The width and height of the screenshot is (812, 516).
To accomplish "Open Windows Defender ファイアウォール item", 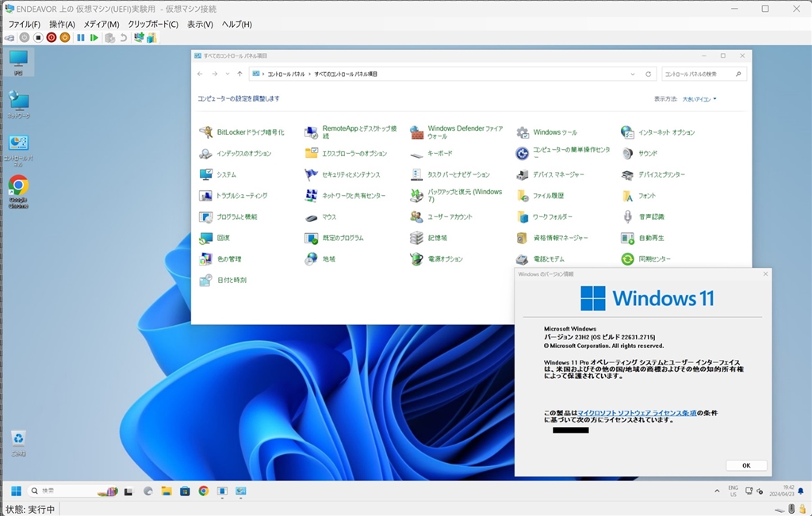I will 465,132.
